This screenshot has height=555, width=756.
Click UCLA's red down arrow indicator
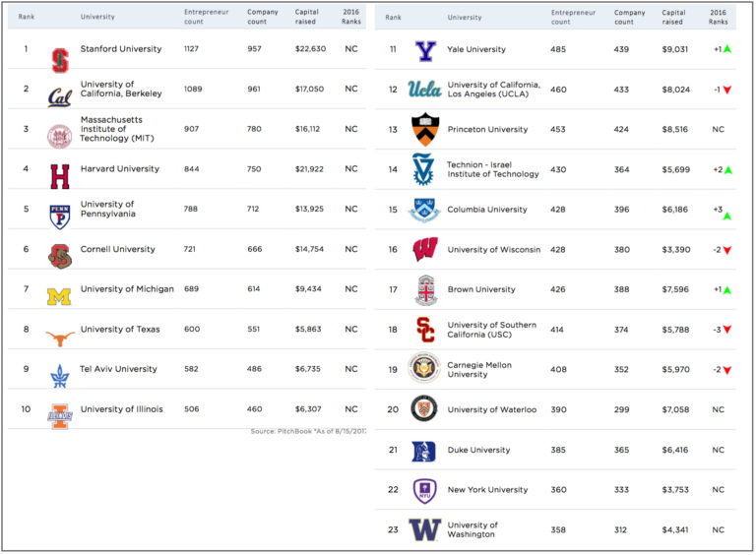[x=727, y=90]
